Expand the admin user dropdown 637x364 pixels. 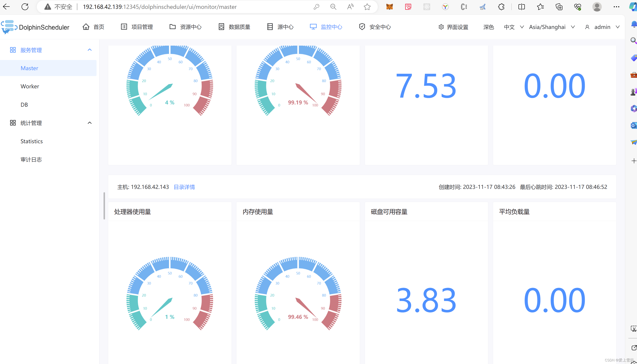click(602, 27)
